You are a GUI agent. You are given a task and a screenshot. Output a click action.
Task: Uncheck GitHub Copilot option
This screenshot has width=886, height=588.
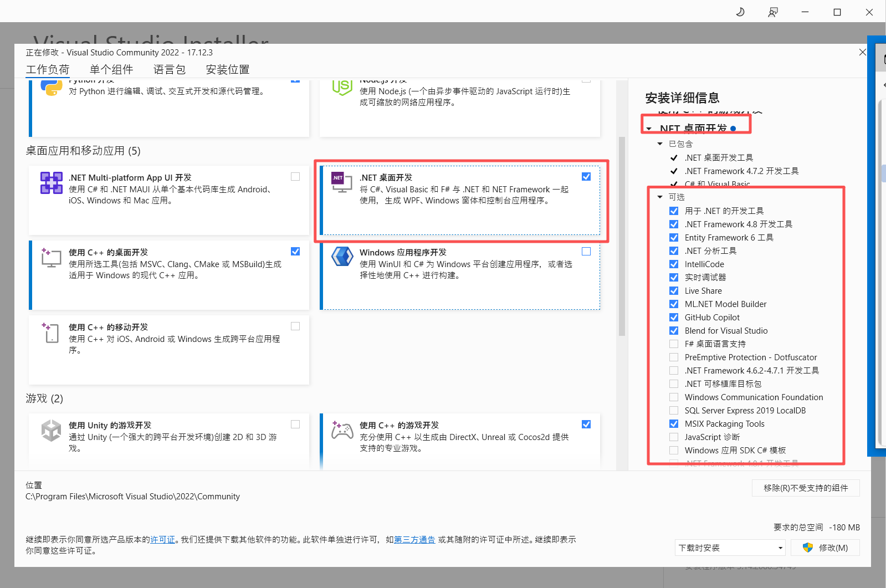click(x=674, y=318)
